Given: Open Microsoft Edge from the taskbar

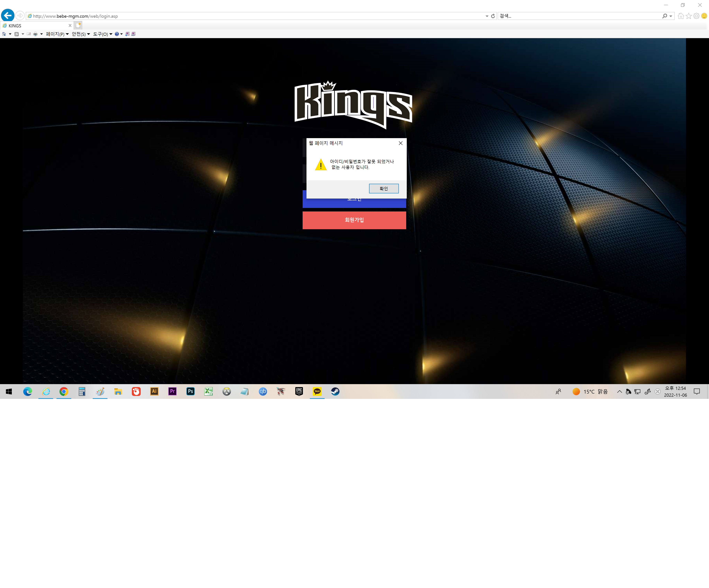Looking at the screenshot, I should tap(28, 392).
